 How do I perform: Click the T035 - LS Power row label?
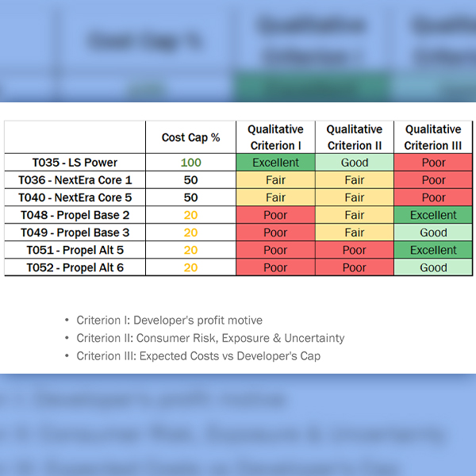tap(75, 163)
